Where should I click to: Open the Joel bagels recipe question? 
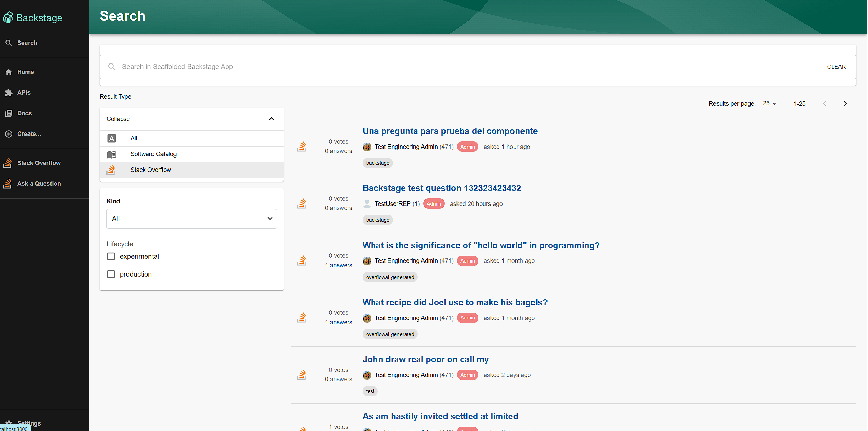(x=455, y=302)
